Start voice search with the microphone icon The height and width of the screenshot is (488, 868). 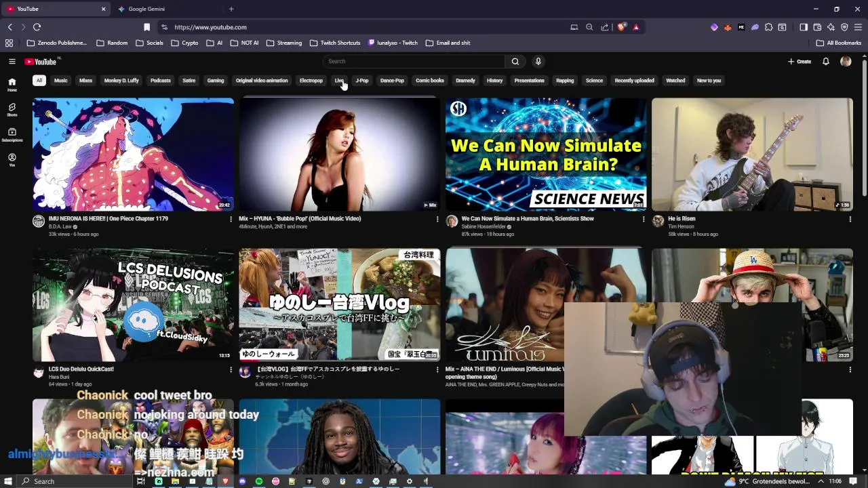click(538, 61)
